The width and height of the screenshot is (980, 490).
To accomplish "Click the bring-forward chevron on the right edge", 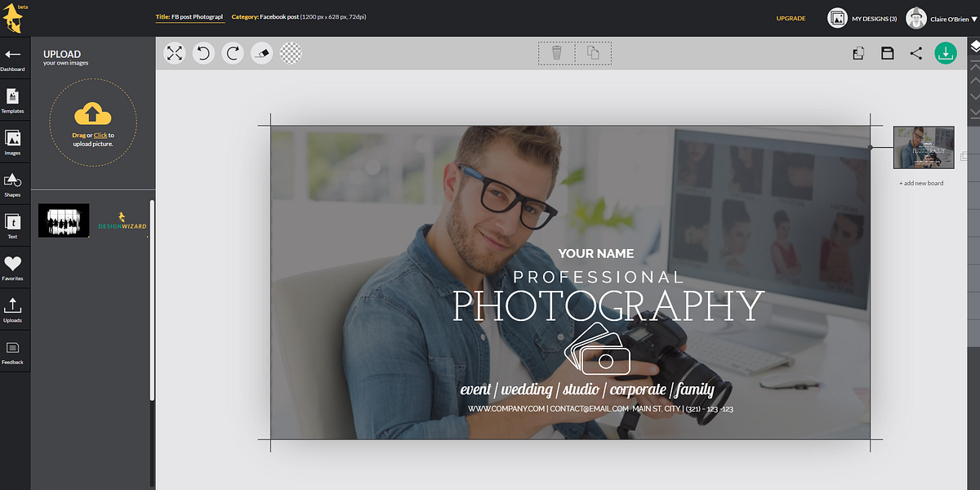I will (x=973, y=79).
